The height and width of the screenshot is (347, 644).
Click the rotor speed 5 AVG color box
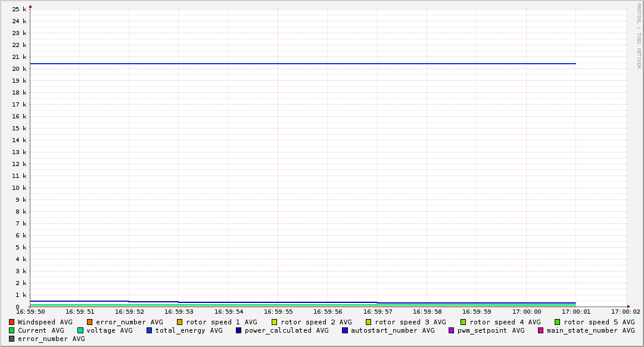pyautogui.click(x=558, y=322)
